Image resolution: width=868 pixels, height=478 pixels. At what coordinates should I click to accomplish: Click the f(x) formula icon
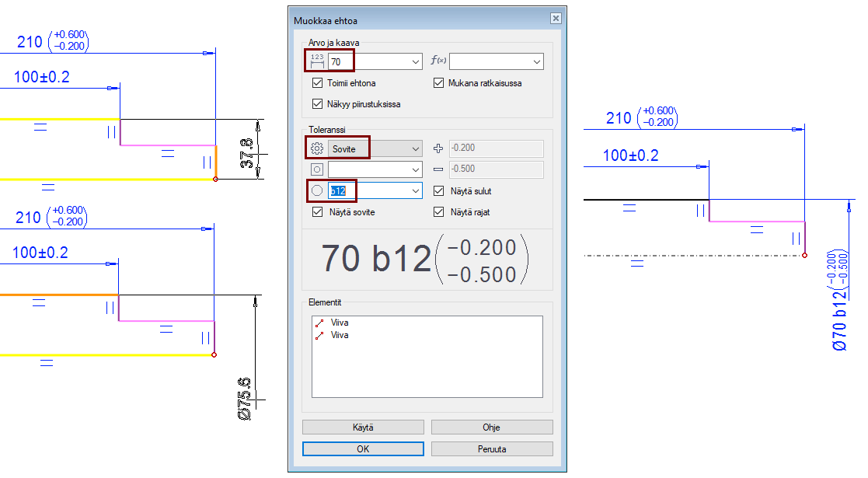pyautogui.click(x=438, y=61)
